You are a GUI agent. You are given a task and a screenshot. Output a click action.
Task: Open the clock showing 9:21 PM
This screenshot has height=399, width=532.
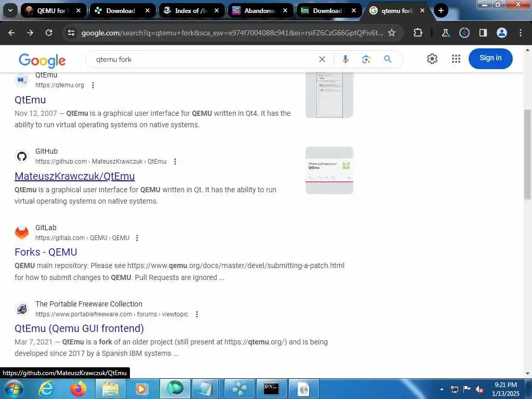(x=506, y=389)
